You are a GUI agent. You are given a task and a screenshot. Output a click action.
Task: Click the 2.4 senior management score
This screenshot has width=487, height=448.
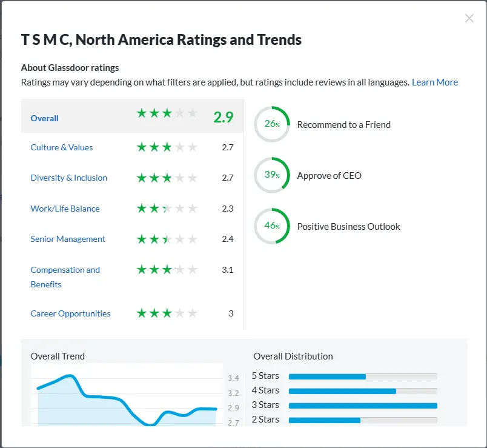click(228, 239)
